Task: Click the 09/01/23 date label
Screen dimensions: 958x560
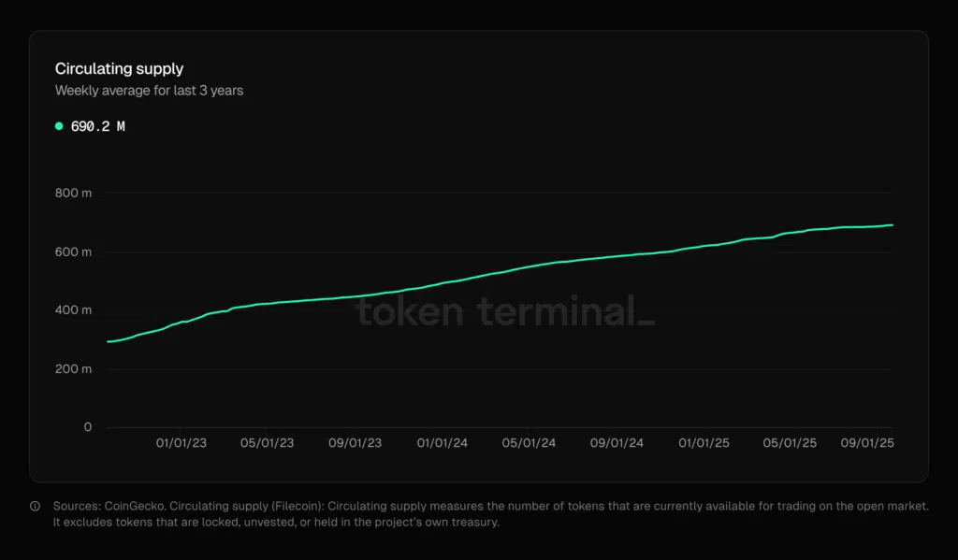Action: point(356,443)
